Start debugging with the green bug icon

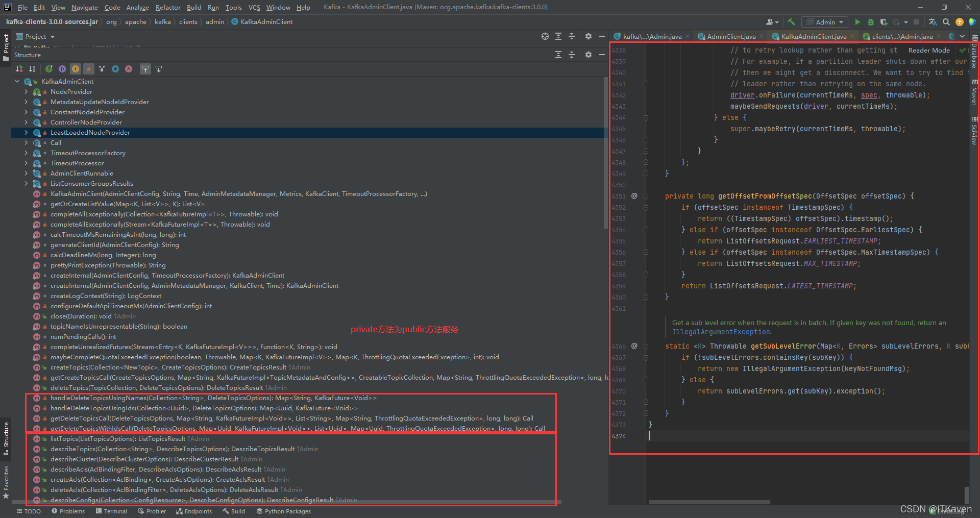[871, 22]
